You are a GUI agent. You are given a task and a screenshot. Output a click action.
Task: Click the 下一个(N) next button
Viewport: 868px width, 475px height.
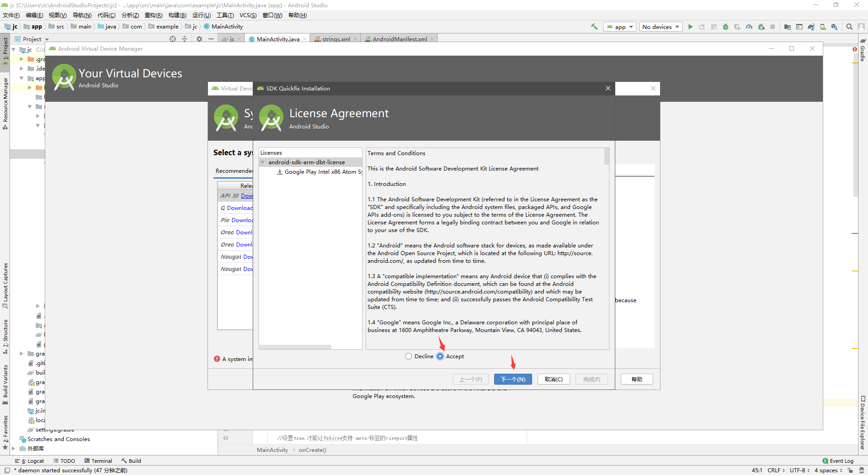coord(513,379)
